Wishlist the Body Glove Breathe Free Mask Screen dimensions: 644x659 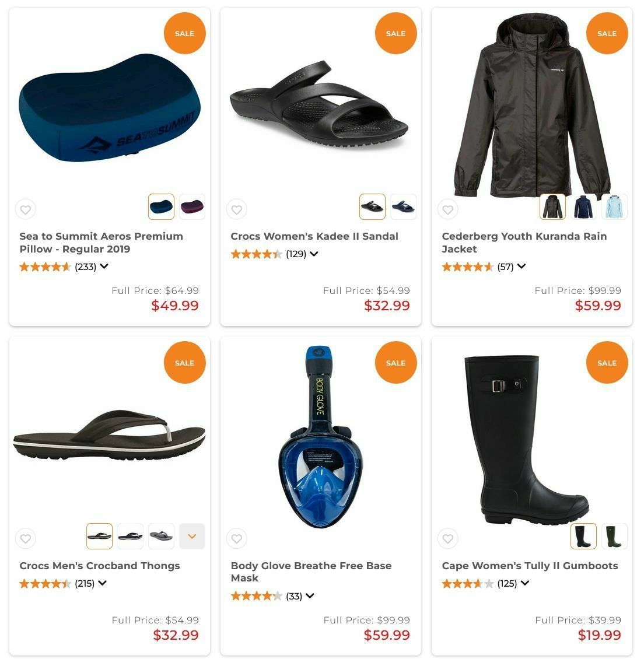tap(237, 538)
